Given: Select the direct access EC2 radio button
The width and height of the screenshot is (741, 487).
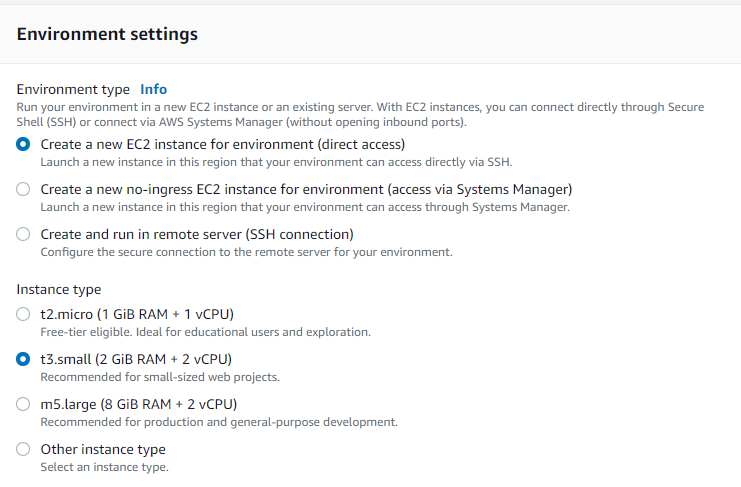Looking at the screenshot, I should coord(23,144).
